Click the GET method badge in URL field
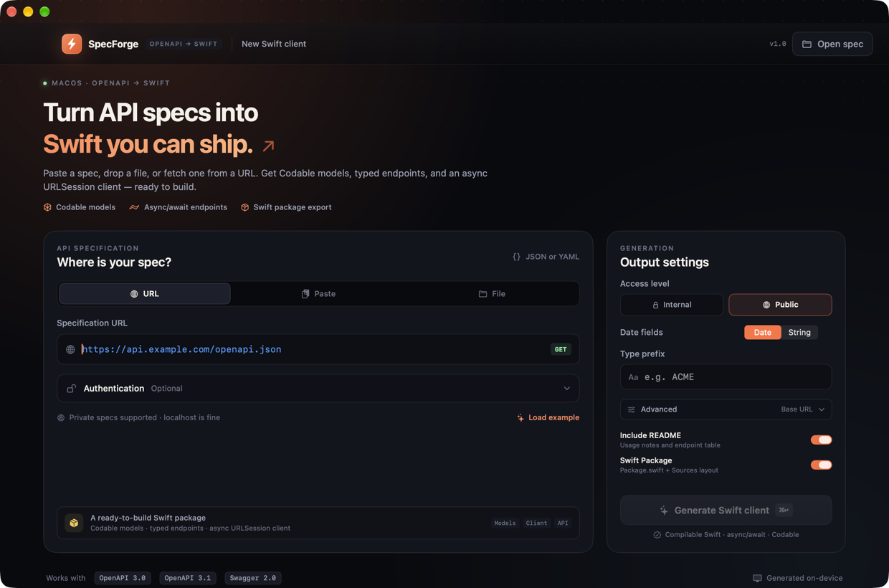Viewport: 889px width, 588px height. point(561,349)
